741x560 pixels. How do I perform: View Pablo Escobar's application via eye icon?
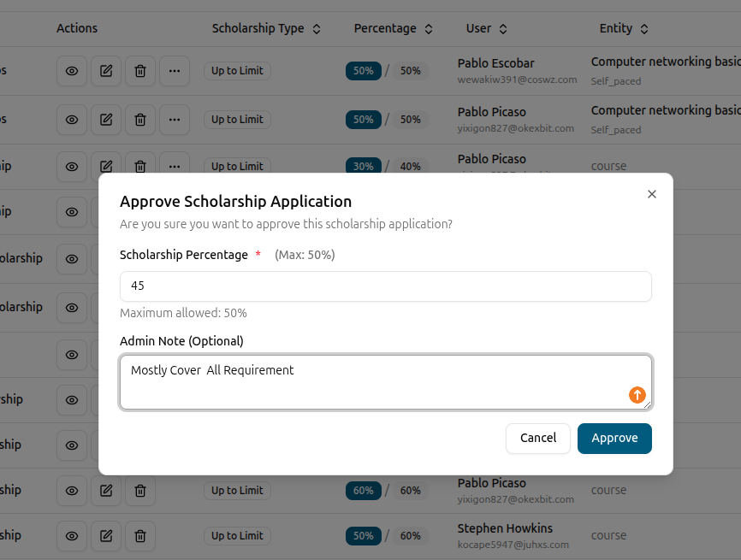tap(72, 71)
